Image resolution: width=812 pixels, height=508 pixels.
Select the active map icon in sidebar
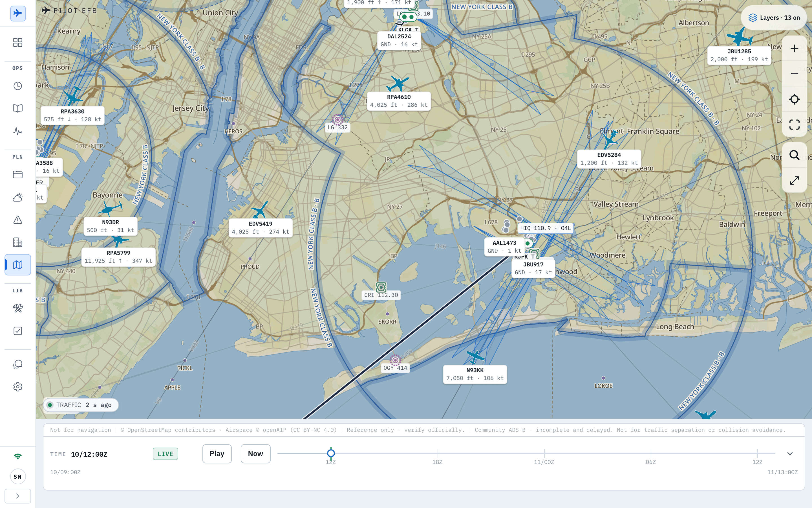point(18,265)
